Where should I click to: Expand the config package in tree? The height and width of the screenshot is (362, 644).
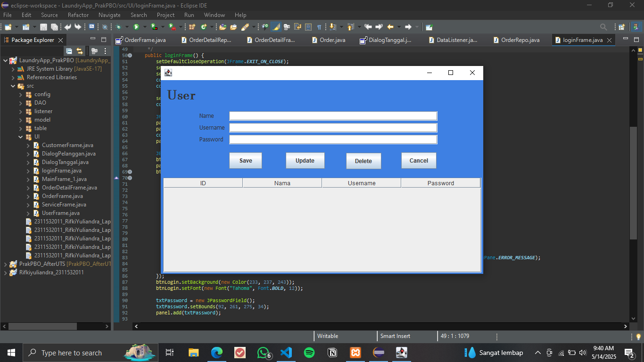tap(21, 94)
